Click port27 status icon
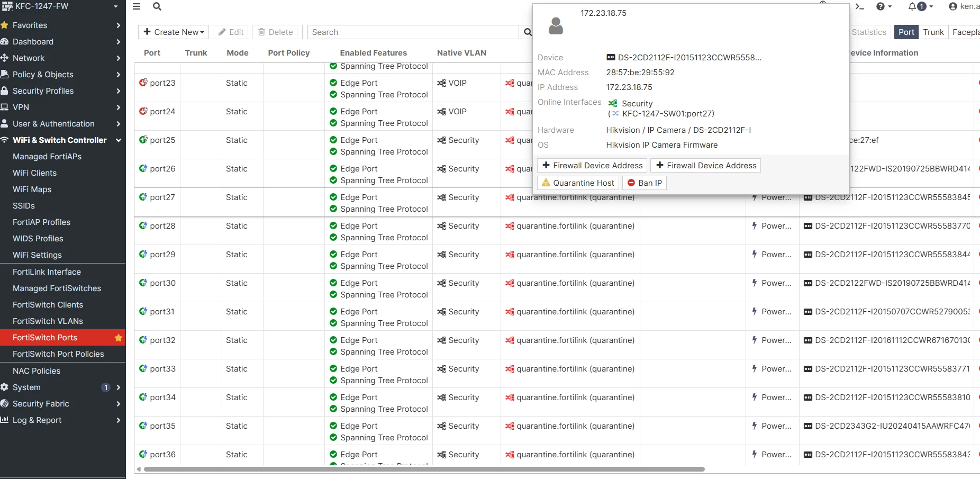 pos(143,197)
